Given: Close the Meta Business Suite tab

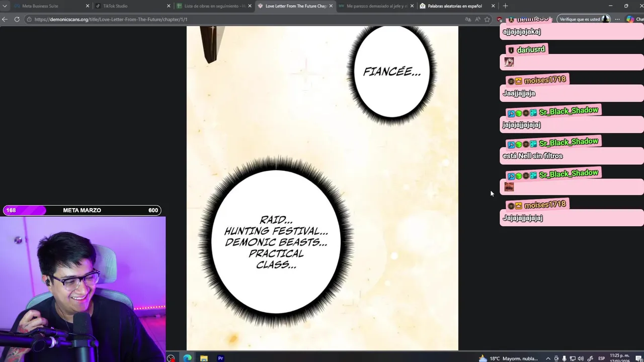Looking at the screenshot, I should [87, 6].
